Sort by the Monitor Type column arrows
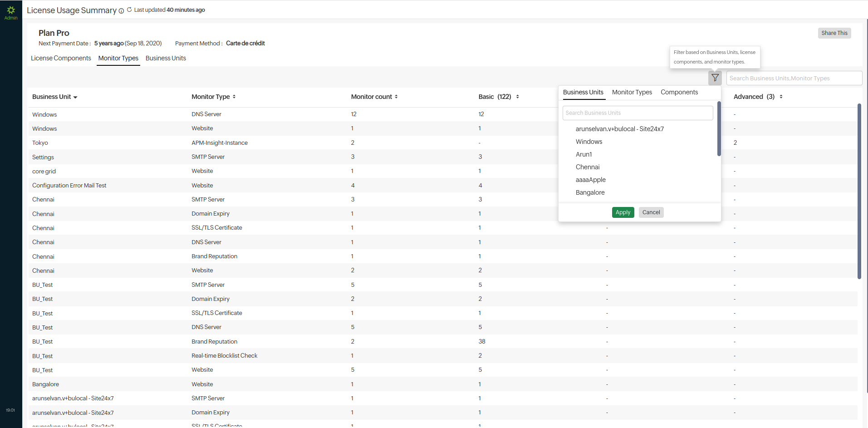 [x=234, y=97]
